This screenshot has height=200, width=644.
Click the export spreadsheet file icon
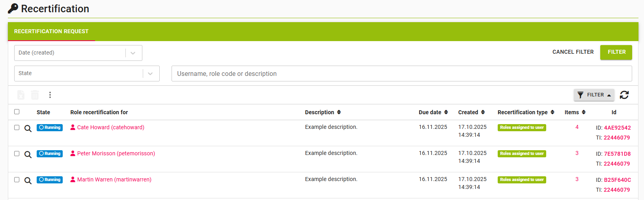(x=21, y=95)
